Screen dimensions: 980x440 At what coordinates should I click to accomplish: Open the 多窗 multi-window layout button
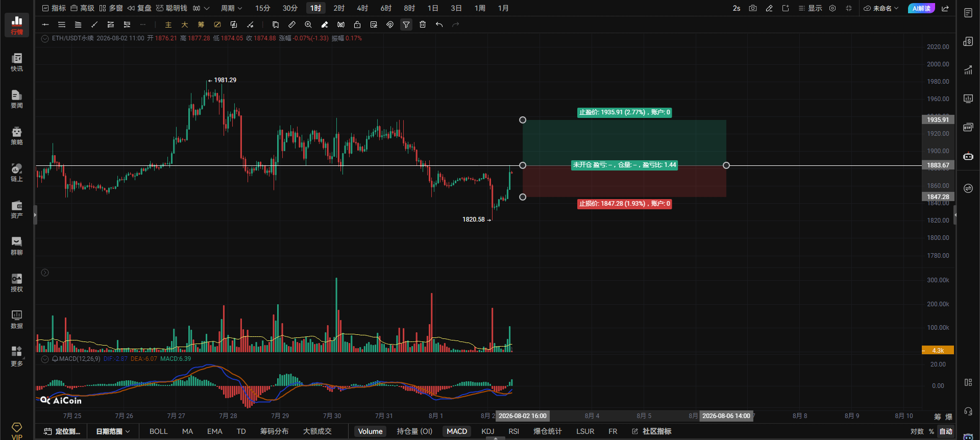111,8
